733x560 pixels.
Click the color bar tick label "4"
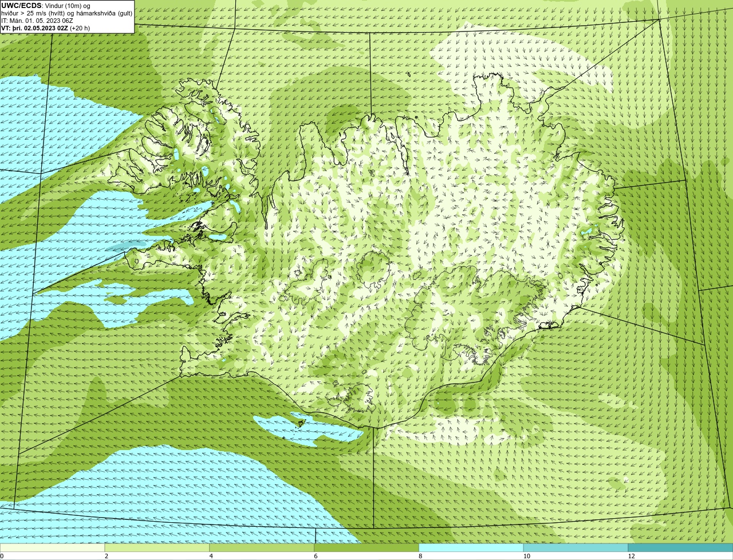tap(211, 556)
